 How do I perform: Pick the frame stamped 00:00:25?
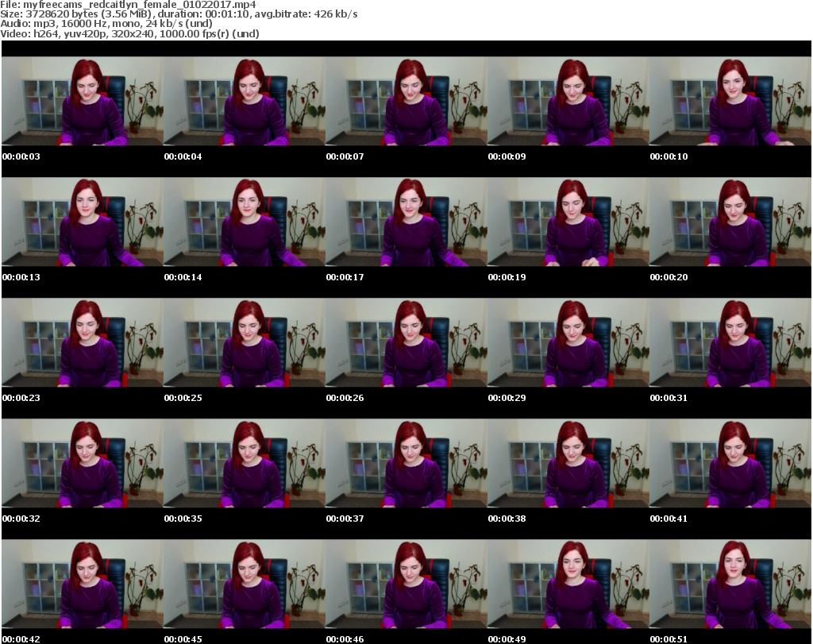click(x=245, y=343)
